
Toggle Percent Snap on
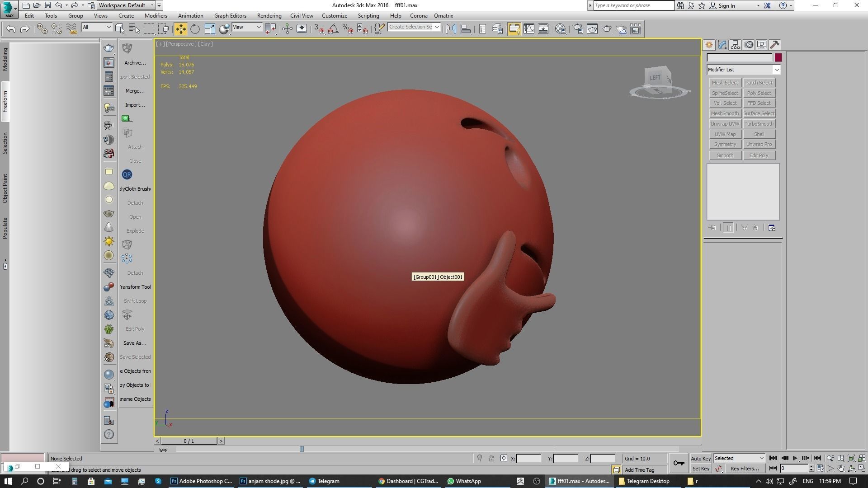pos(348,29)
